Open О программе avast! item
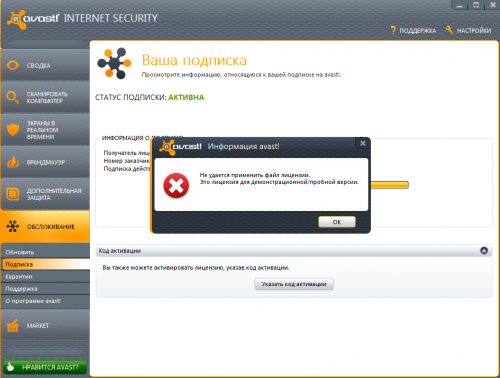Viewport: 500px width, 378px height. pos(46,301)
